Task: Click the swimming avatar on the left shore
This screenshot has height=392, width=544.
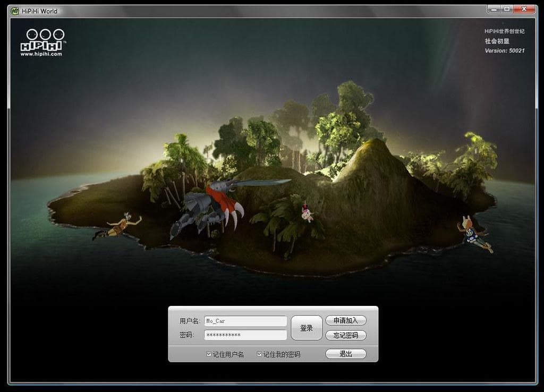Action: coord(121,226)
